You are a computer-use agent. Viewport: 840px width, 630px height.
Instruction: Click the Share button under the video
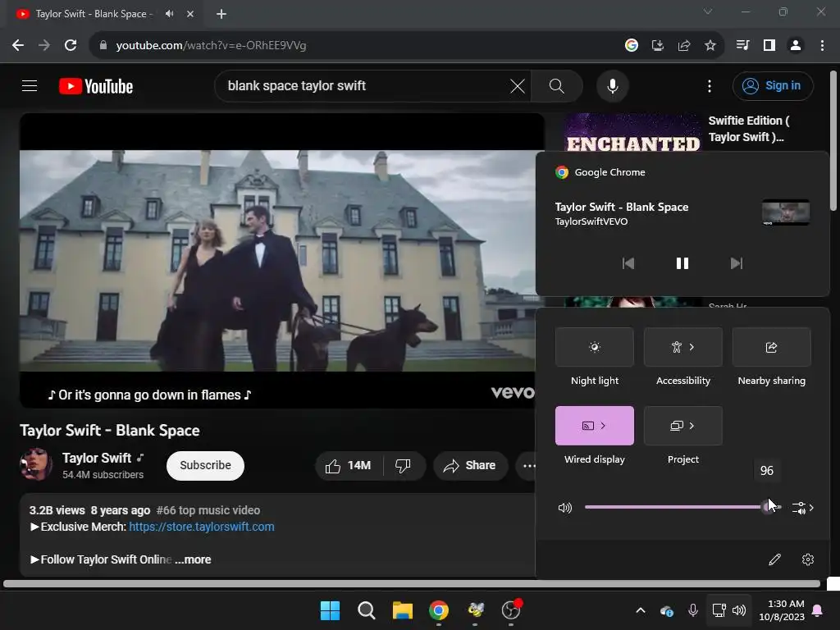coord(470,466)
